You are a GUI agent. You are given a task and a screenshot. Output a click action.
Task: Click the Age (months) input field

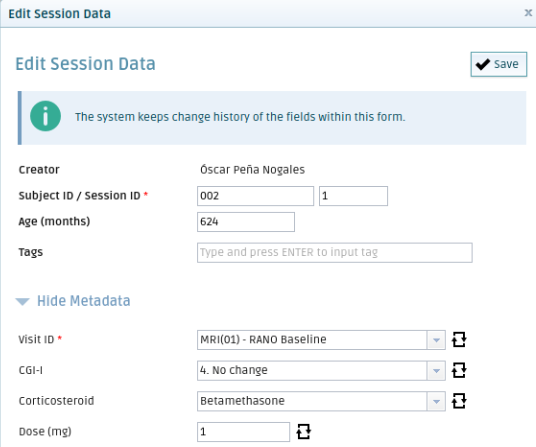point(246,222)
